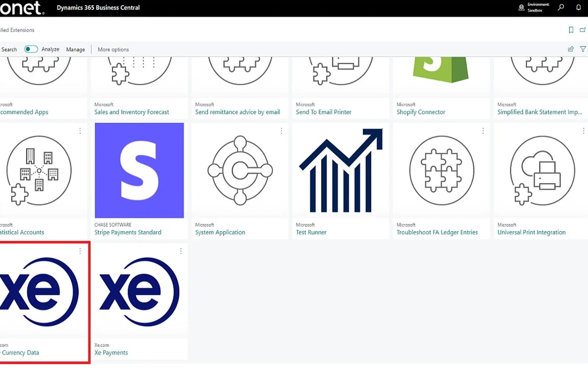This screenshot has width=588, height=368.
Task: Click Search in the action bar
Action: [9, 49]
